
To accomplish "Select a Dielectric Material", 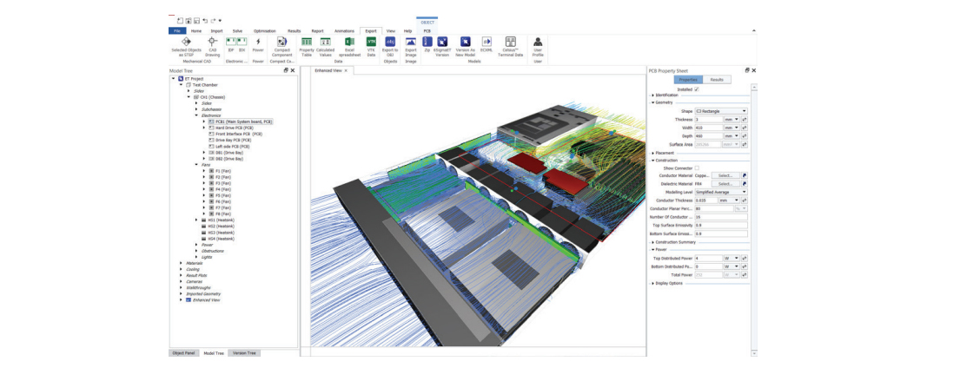I will click(725, 184).
